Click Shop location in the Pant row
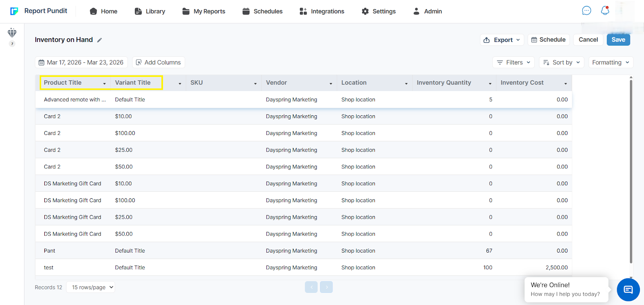 [x=358, y=251]
